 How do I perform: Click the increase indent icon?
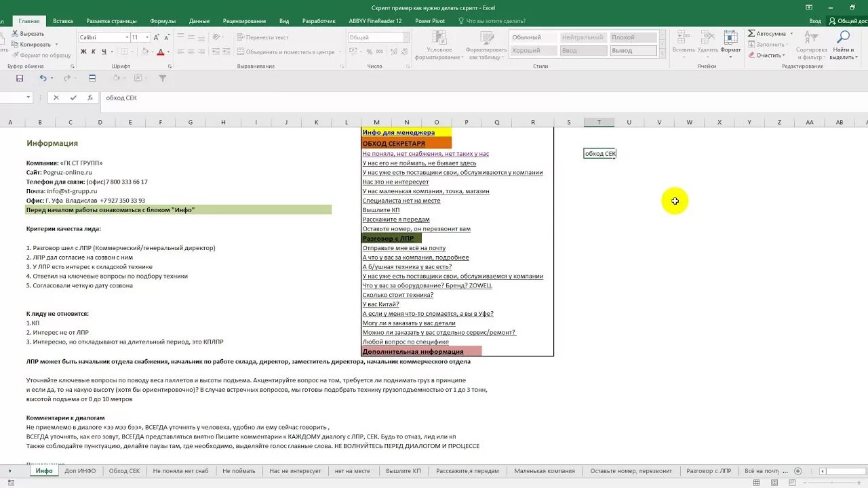coord(226,52)
